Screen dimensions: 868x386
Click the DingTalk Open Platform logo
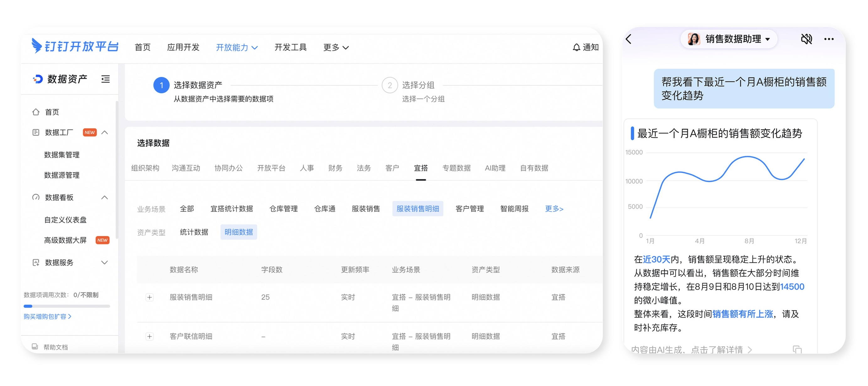coord(75,46)
